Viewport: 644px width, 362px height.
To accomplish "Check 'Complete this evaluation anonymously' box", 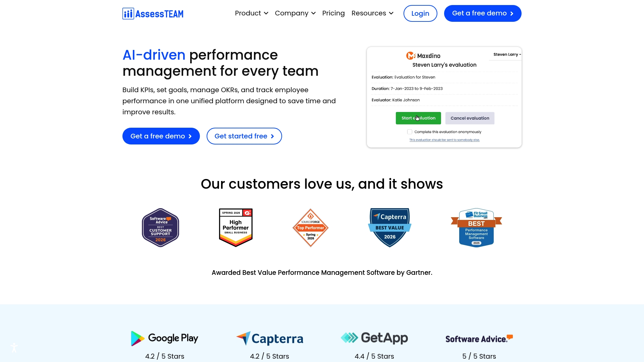I will click(x=410, y=132).
